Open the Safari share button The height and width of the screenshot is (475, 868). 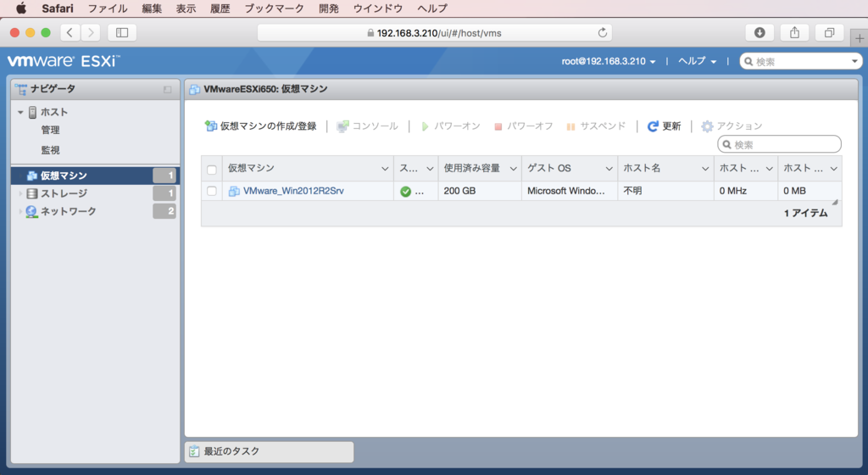[x=794, y=33]
